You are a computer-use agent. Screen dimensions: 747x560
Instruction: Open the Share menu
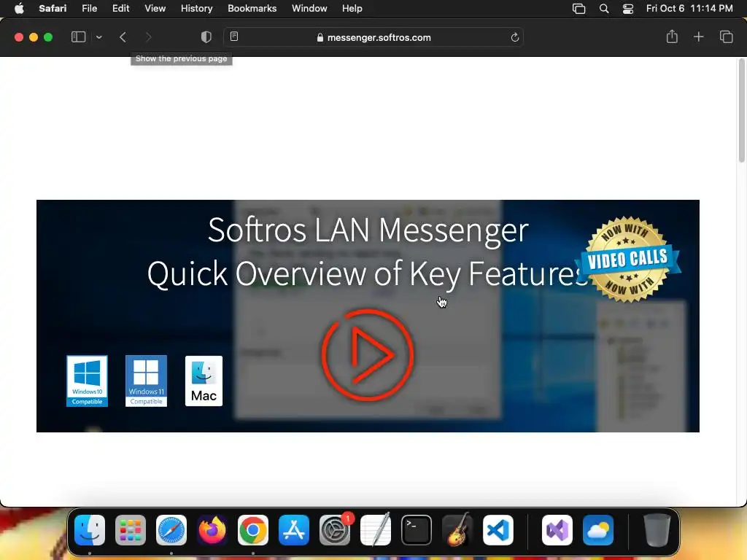click(x=672, y=36)
